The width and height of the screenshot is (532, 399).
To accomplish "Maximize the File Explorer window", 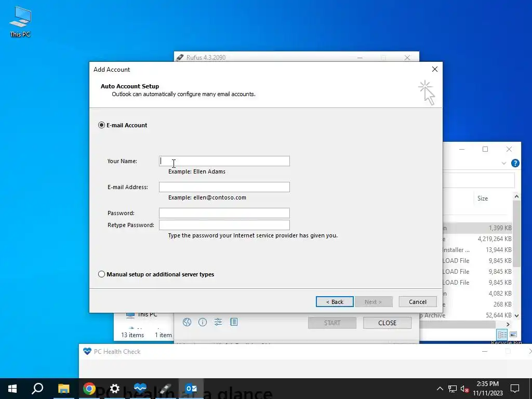I will (x=485, y=149).
